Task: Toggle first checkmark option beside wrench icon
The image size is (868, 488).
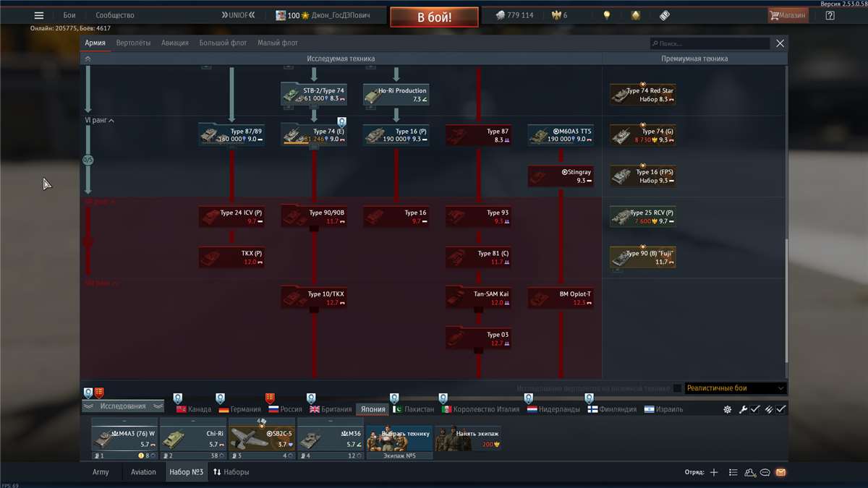Action: [755, 409]
